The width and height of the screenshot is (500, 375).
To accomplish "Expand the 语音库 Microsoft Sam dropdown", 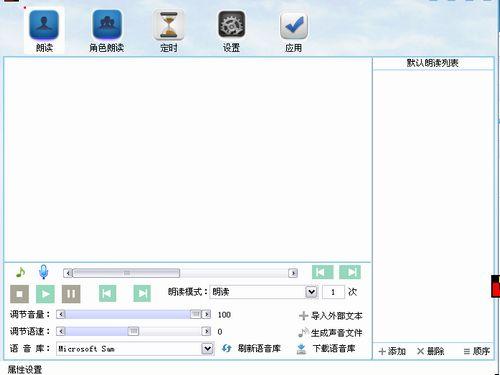I will click(207, 349).
